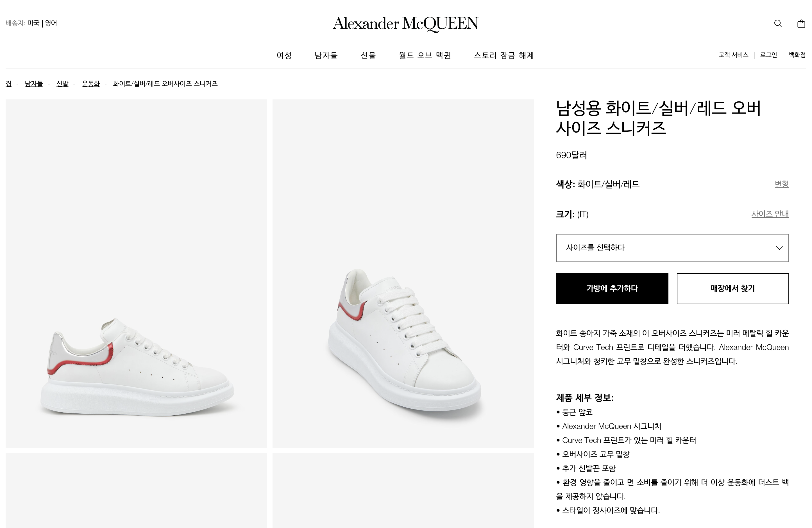Expand the size selection dropdown
The width and height of the screenshot is (812, 528).
[672, 248]
